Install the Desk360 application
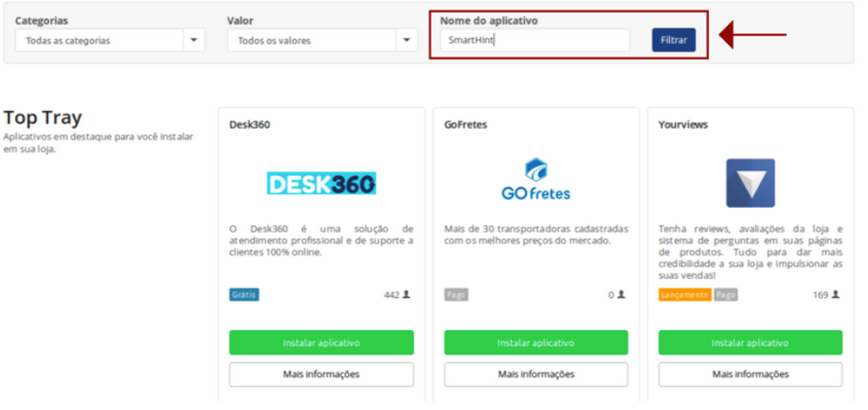This screenshot has width=868, height=410. 321,343
